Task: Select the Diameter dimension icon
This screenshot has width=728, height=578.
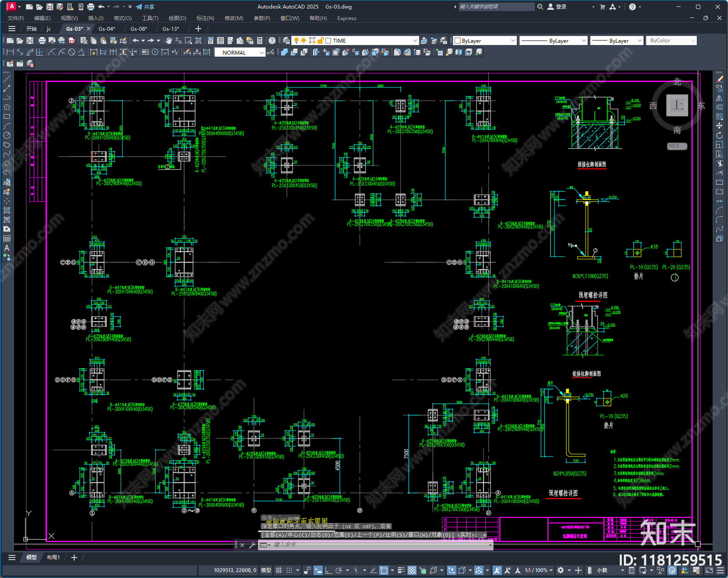Action: (x=71, y=52)
